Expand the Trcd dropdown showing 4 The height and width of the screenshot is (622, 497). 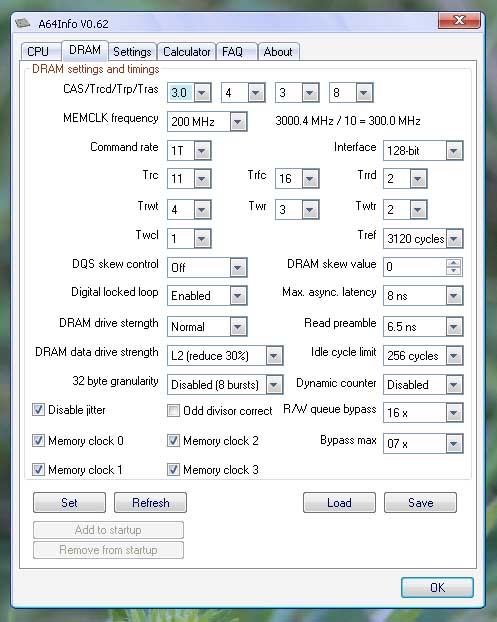click(256, 93)
